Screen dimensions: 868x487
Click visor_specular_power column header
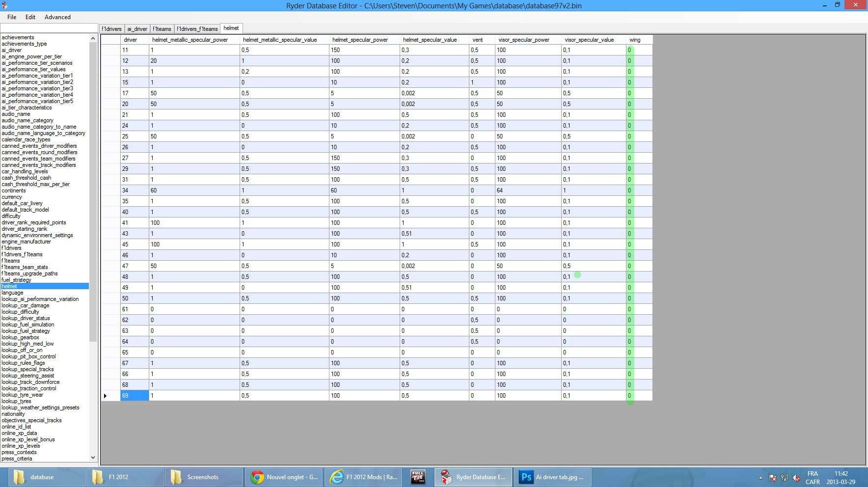(528, 40)
